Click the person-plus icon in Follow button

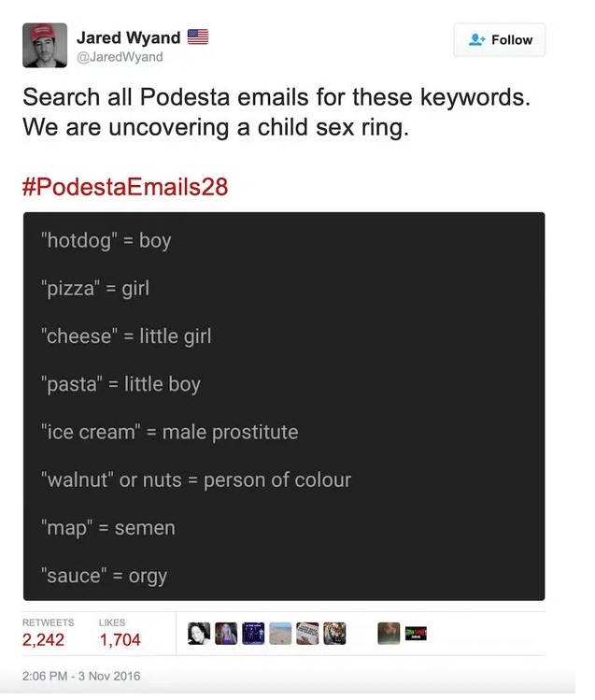coord(477,40)
